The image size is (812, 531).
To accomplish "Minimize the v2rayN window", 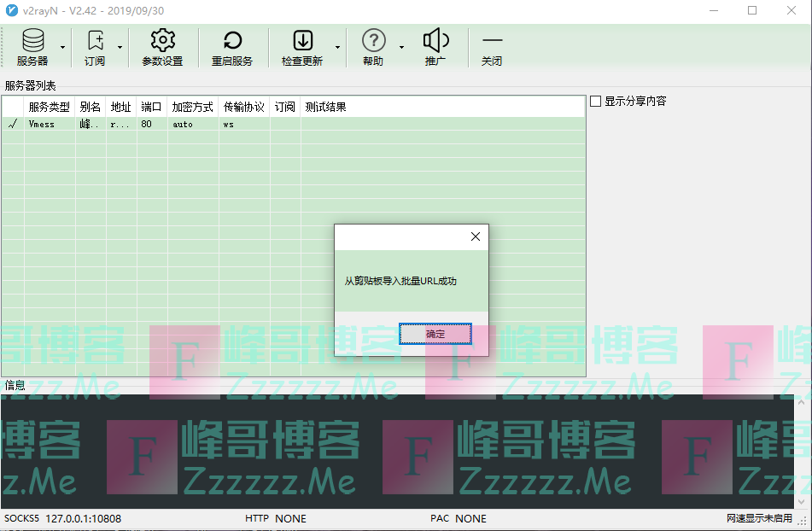I will pyautogui.click(x=714, y=10).
